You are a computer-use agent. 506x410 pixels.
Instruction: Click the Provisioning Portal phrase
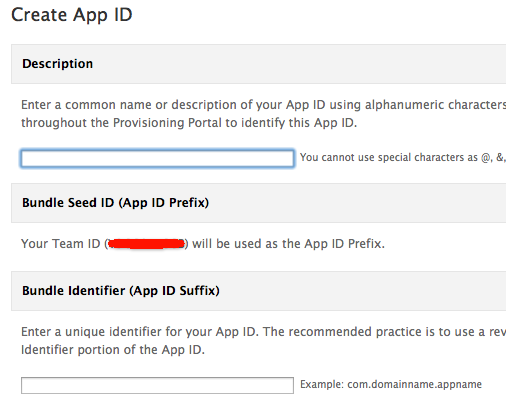(x=167, y=123)
